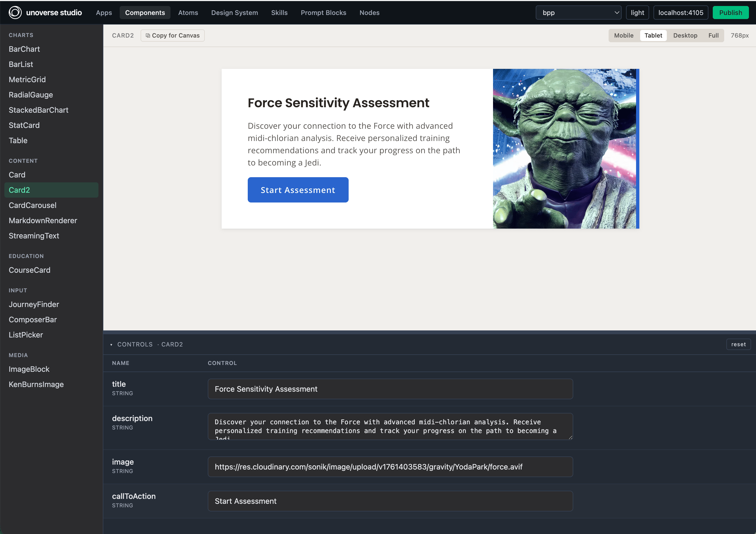Click the CONTROL column header
756x534 pixels.
pos(222,363)
